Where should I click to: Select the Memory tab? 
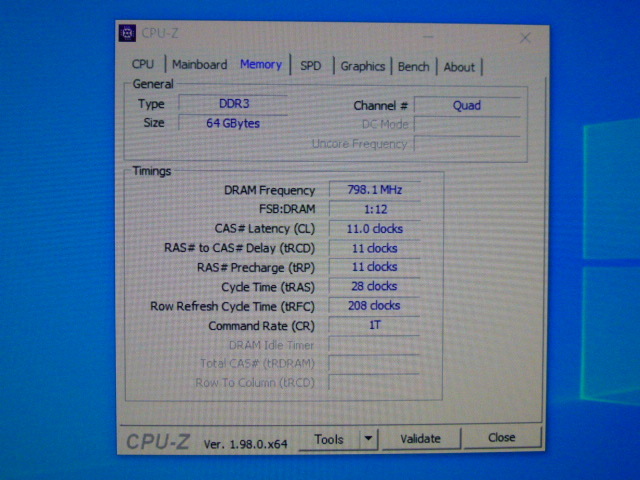pyautogui.click(x=261, y=64)
